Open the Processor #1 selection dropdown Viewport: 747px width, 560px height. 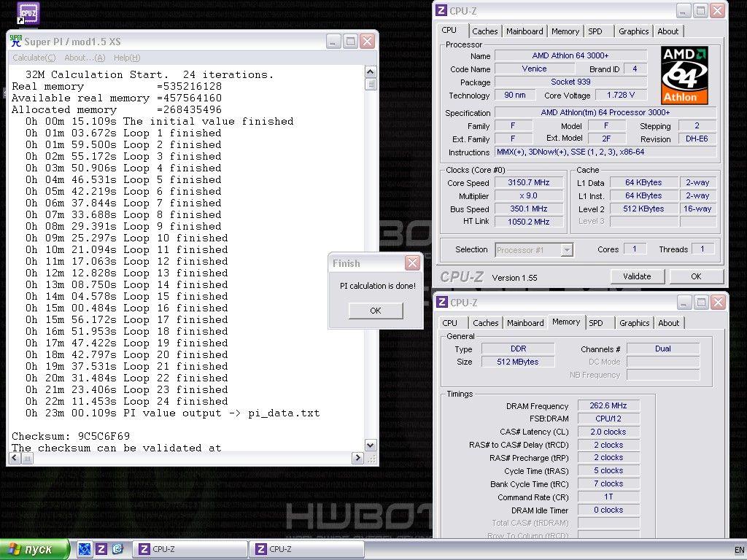pyautogui.click(x=533, y=250)
